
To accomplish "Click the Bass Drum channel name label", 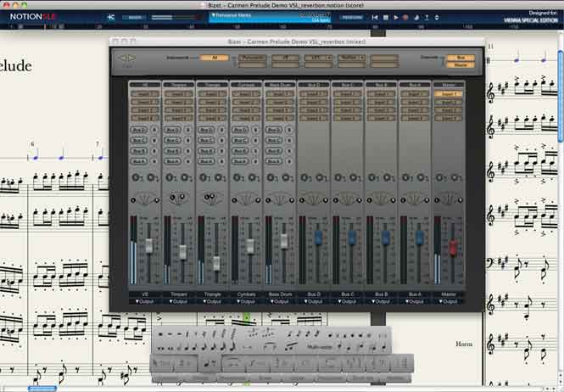I will pyautogui.click(x=280, y=294).
